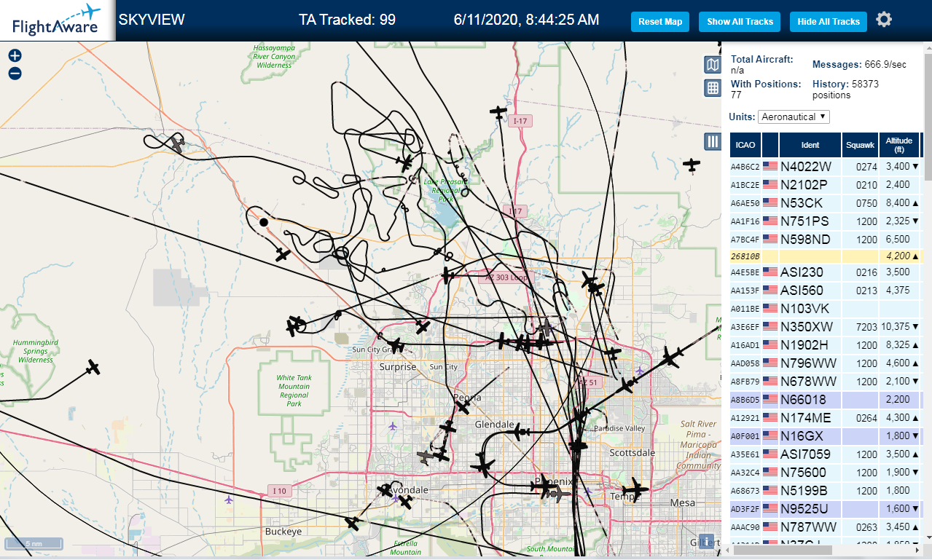
Task: Select aircraft row N103VK
Action: (x=827, y=309)
